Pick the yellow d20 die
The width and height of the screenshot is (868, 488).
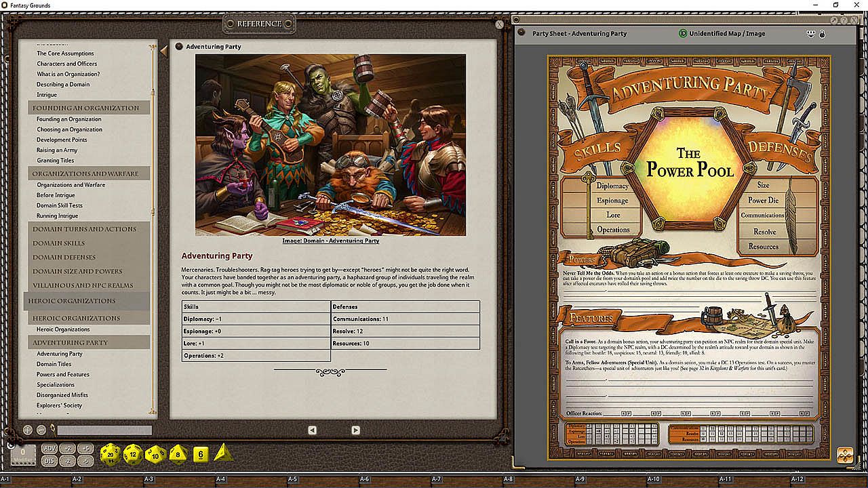point(110,454)
